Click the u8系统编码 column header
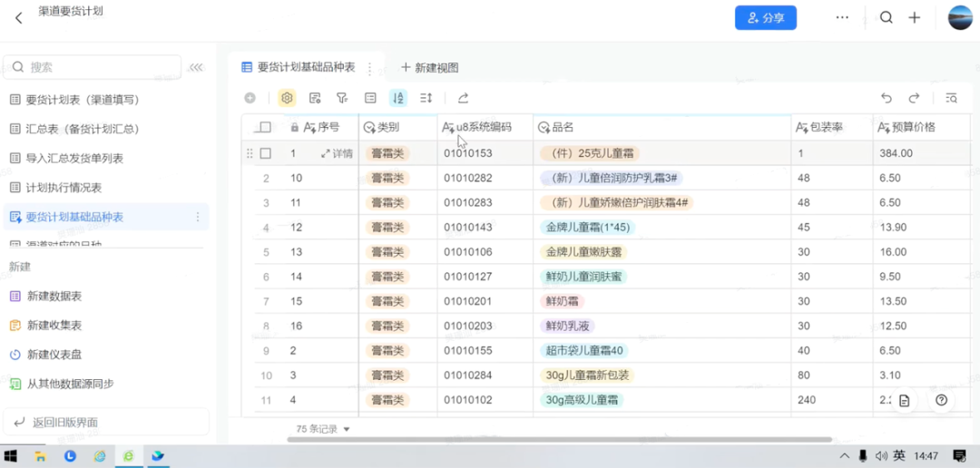 coord(485,128)
